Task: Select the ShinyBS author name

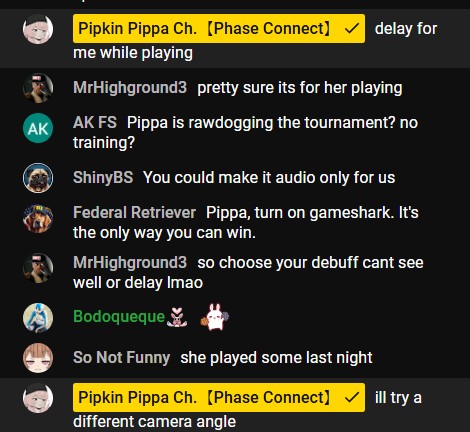Action: [x=103, y=177]
